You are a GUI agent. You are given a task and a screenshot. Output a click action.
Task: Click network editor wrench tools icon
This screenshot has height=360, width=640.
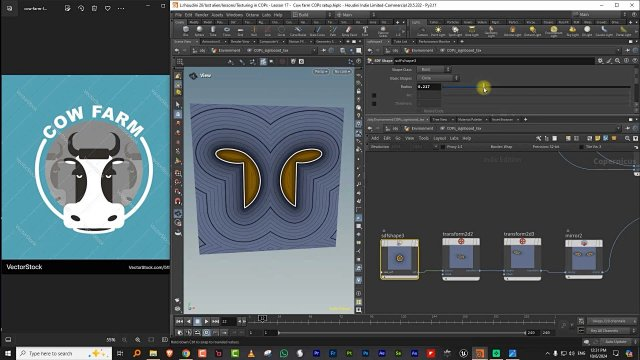[538, 138]
